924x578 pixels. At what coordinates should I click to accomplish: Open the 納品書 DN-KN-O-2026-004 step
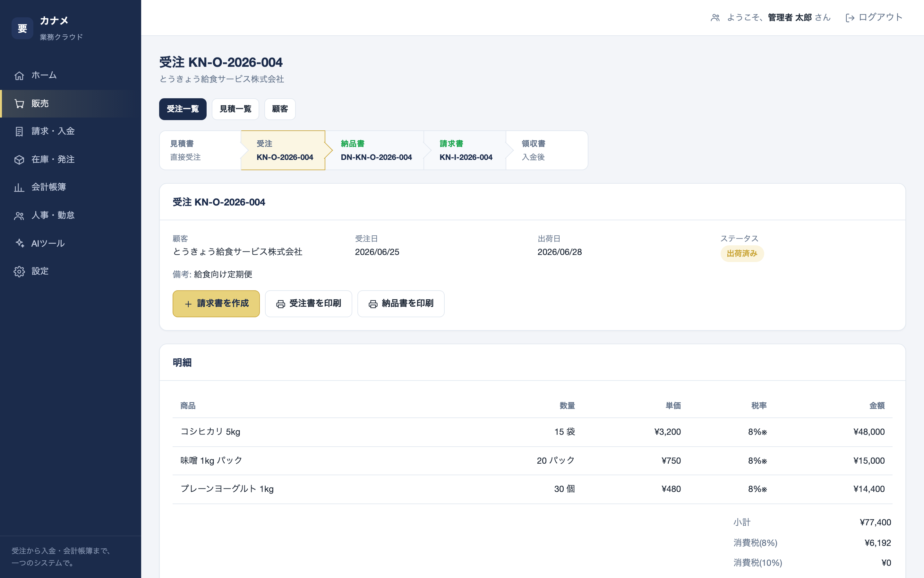point(374,150)
